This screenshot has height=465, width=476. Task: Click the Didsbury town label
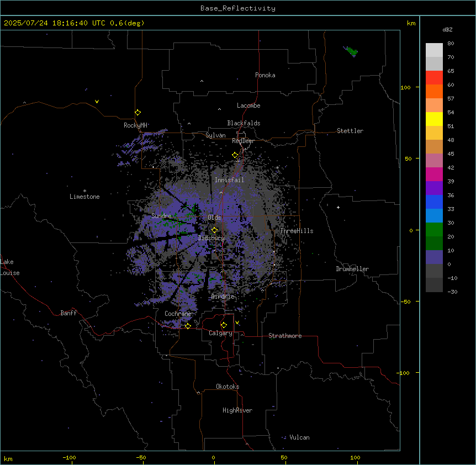(x=211, y=238)
